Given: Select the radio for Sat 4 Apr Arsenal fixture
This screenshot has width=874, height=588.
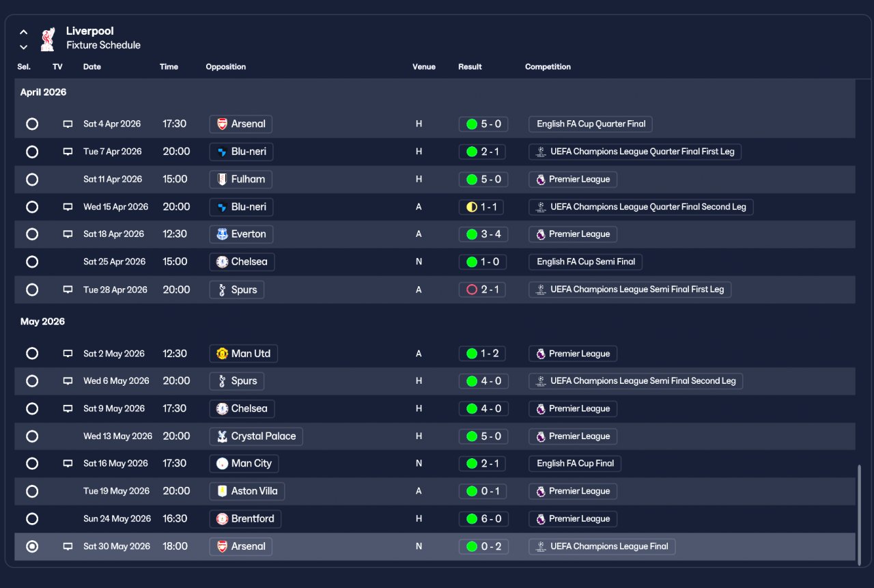Looking at the screenshot, I should click(32, 124).
